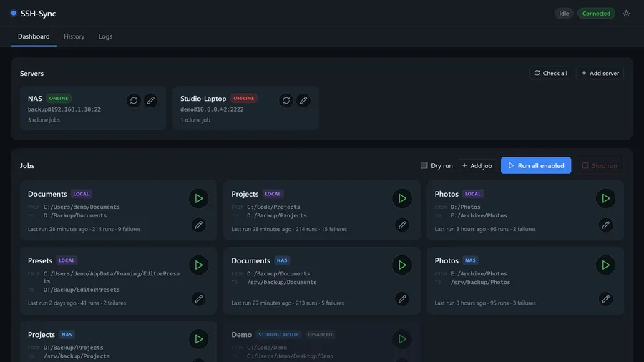Screen dimensions: 644x362
Task: Open the Logs tab
Action: pyautogui.click(x=106, y=36)
